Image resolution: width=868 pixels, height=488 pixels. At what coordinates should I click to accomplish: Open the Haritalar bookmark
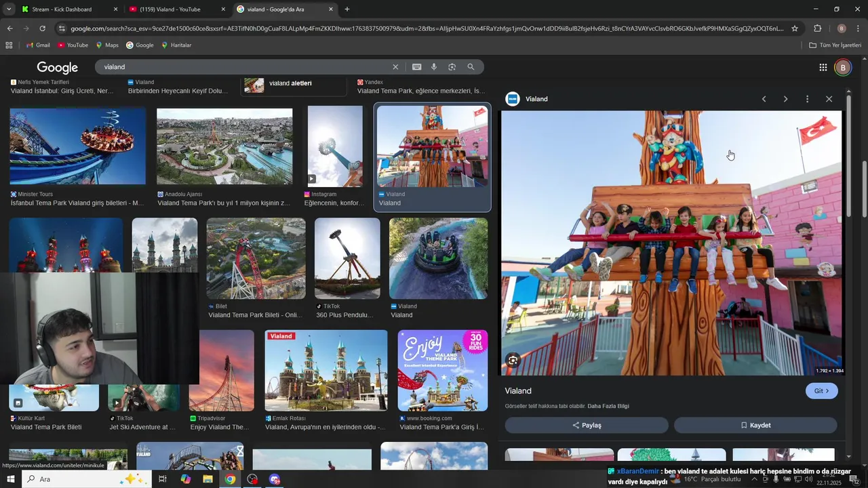tap(176, 45)
